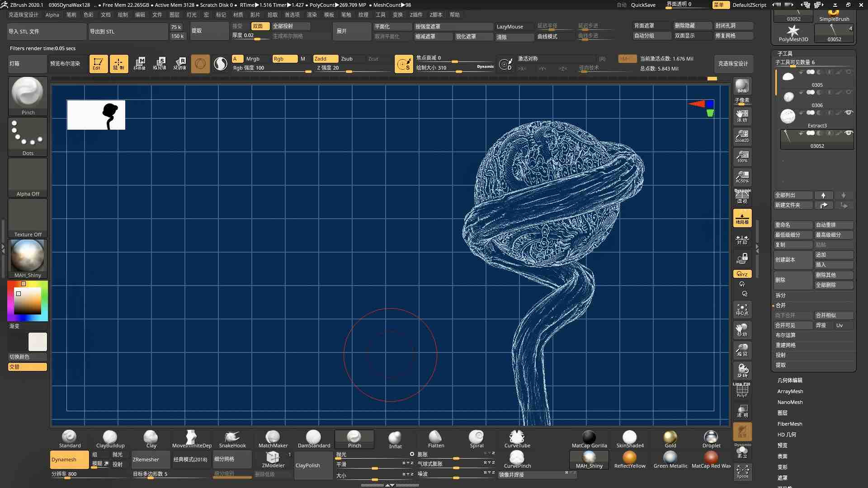Viewport: 868px width, 488px height.
Task: Click the BPR render icon
Action: (x=741, y=86)
